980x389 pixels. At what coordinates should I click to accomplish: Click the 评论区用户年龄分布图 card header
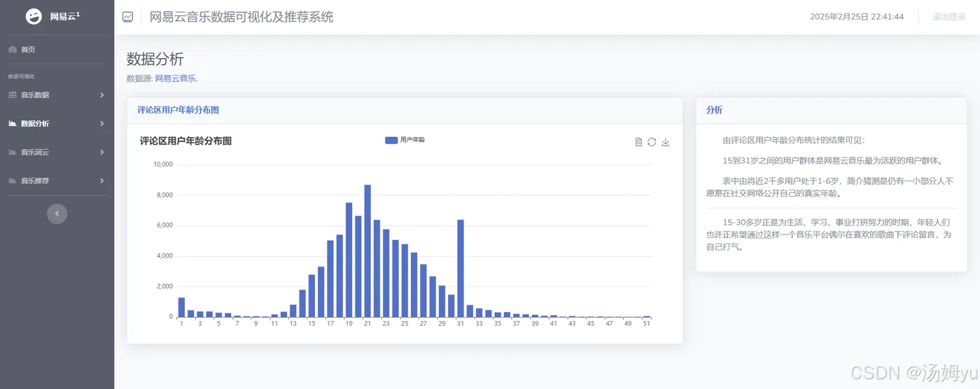coord(405,111)
